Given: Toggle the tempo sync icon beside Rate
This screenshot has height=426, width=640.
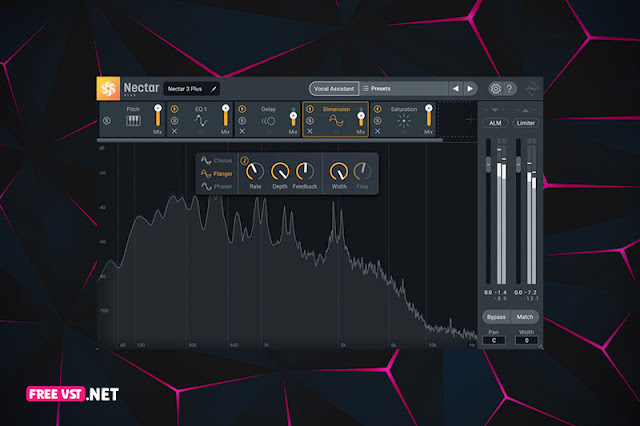Looking at the screenshot, I should point(244,160).
